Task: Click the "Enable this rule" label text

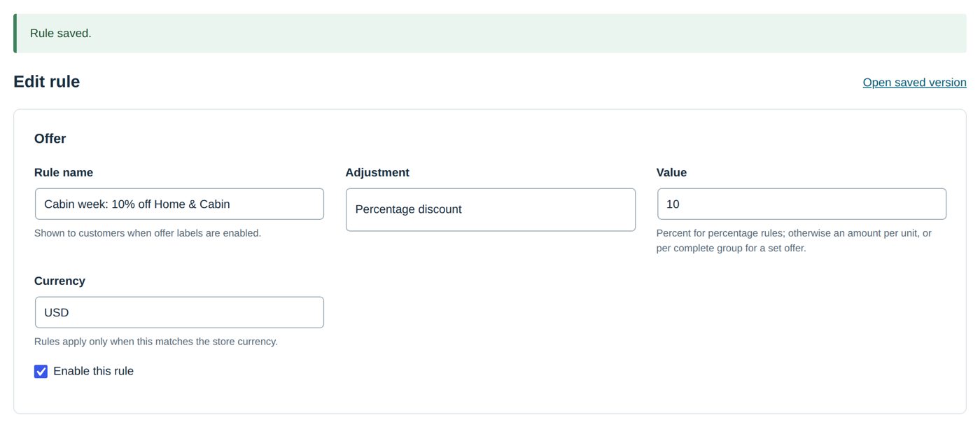Action: click(x=93, y=371)
